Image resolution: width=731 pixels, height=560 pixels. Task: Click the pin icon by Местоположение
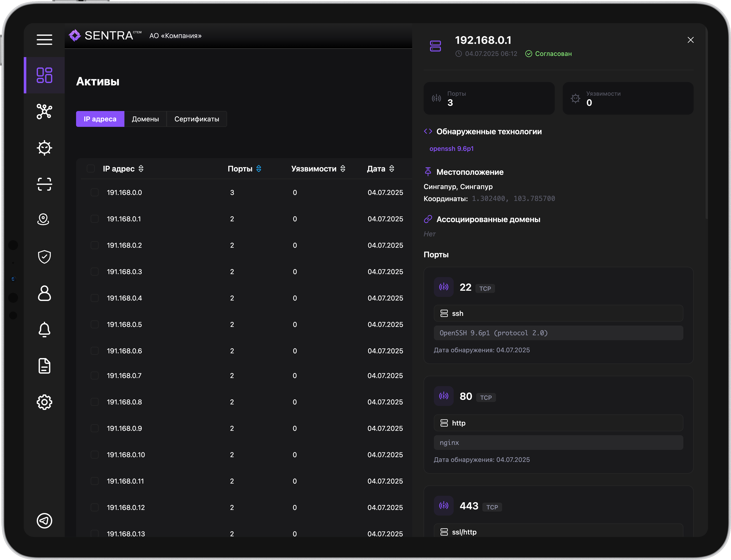[x=428, y=172]
